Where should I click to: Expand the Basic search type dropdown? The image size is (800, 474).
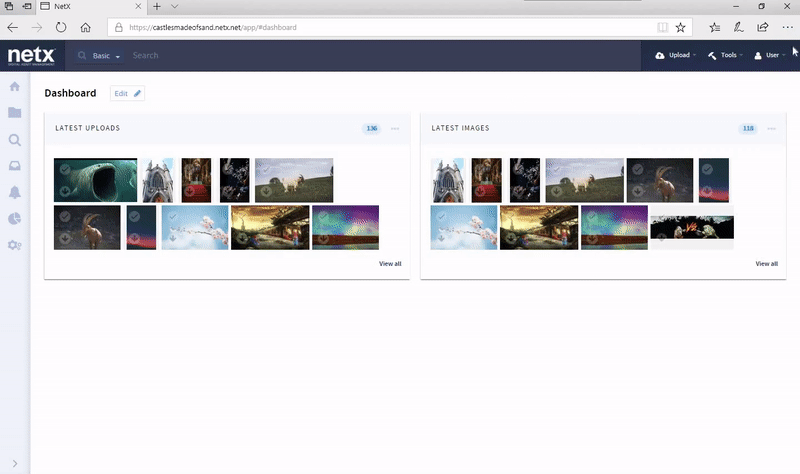[106, 56]
